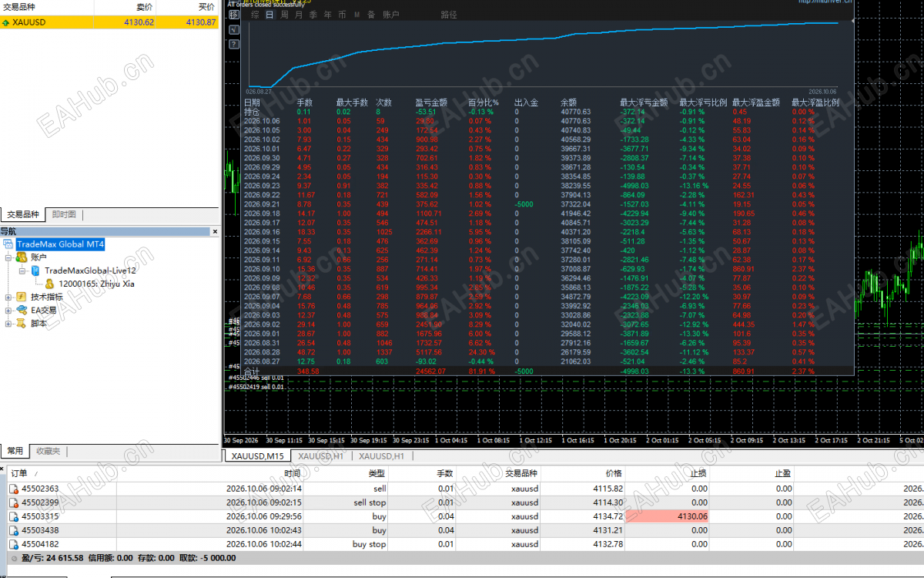Open the ? help icon on statistics panel

(x=234, y=44)
